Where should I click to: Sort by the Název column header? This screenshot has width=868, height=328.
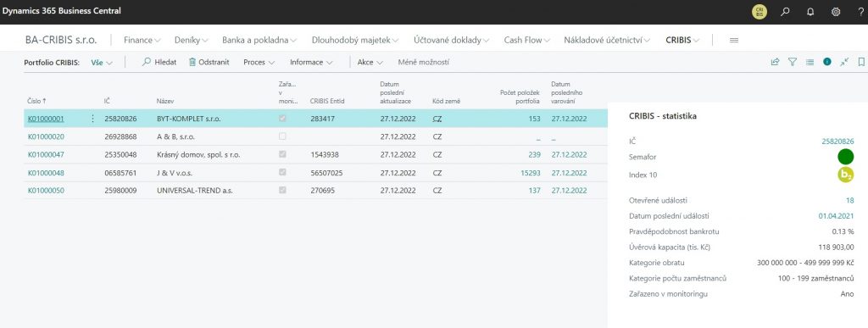tap(165, 102)
